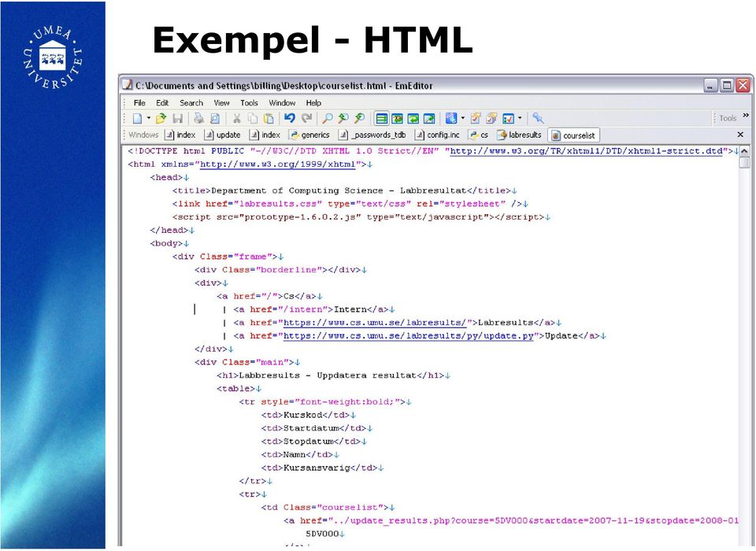The image size is (756, 551).
Task: Switch to the cs tab
Action: 479,135
